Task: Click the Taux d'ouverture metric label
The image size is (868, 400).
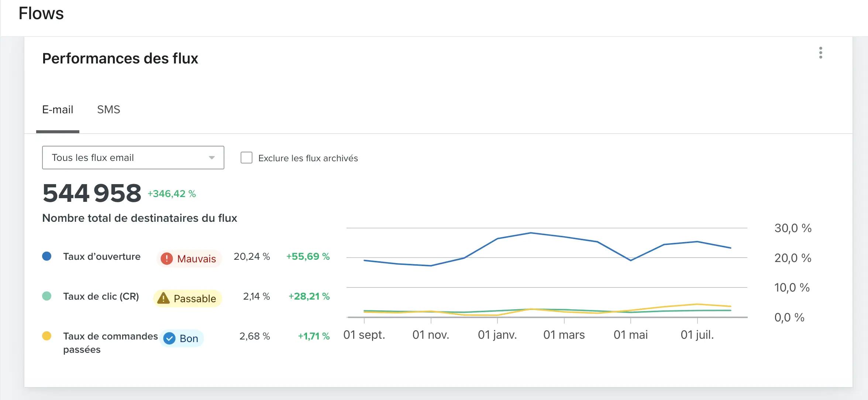Action: (102, 256)
